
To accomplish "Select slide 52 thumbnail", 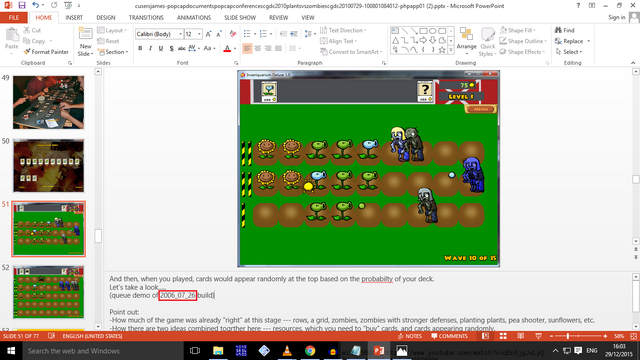I will click(49, 292).
